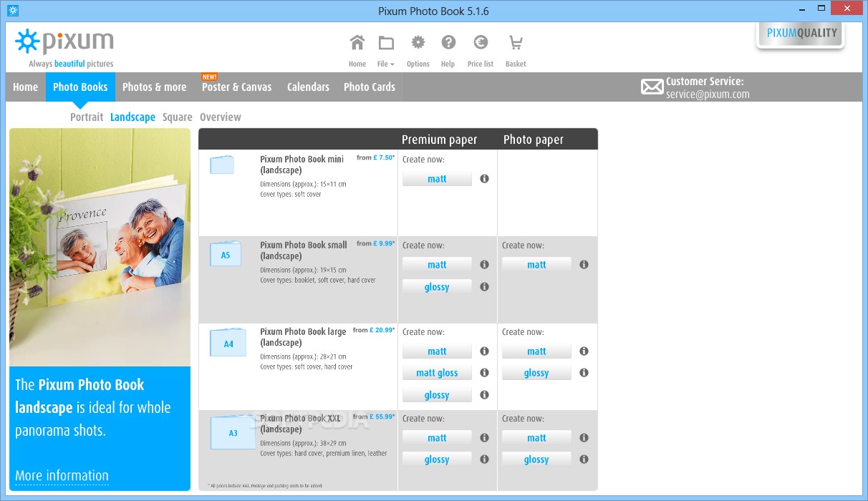Viewport: 868px width, 501px height.
Task: Create large book with premium matt
Action: point(437,351)
